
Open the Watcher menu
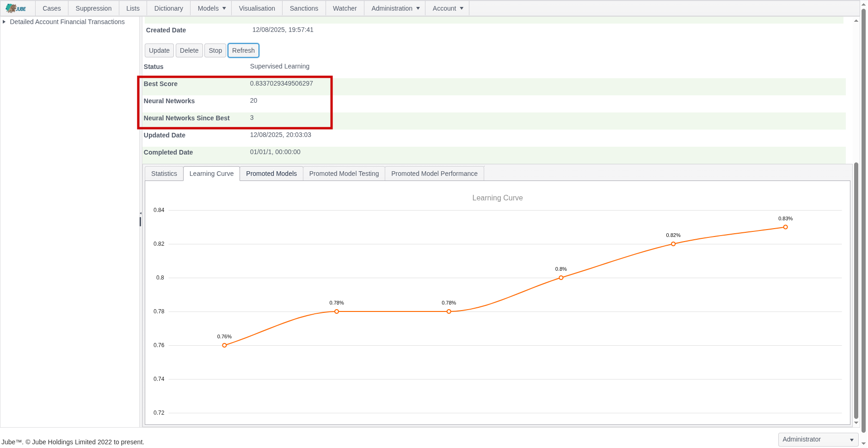345,8
